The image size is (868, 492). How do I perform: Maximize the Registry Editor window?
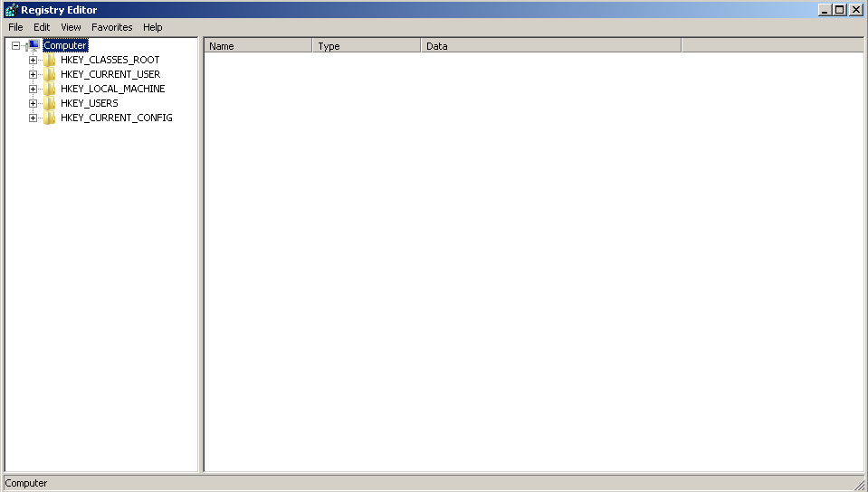pyautogui.click(x=840, y=10)
